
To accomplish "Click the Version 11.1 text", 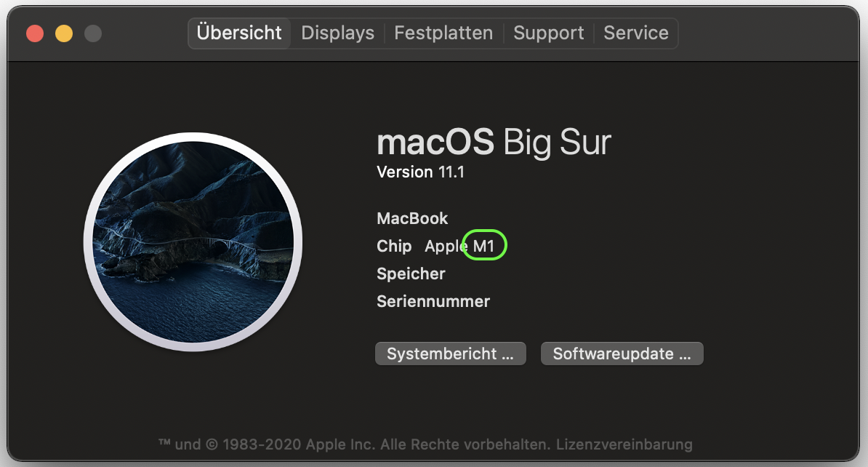I will click(420, 172).
